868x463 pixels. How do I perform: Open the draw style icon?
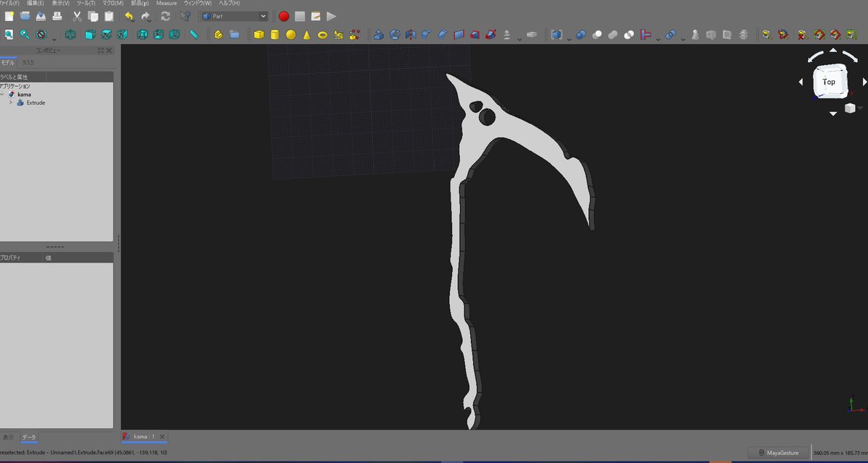(41, 34)
